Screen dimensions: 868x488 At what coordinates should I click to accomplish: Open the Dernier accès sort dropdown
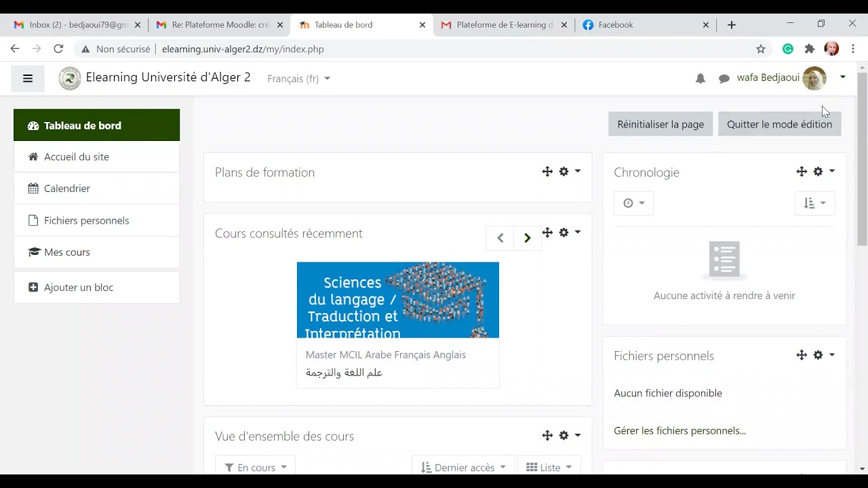(x=463, y=467)
